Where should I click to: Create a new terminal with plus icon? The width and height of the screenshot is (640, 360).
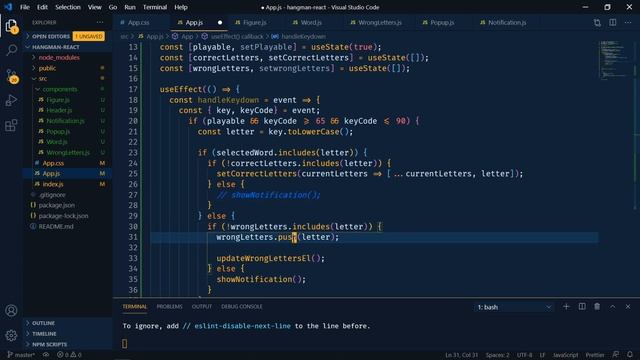tap(566, 307)
